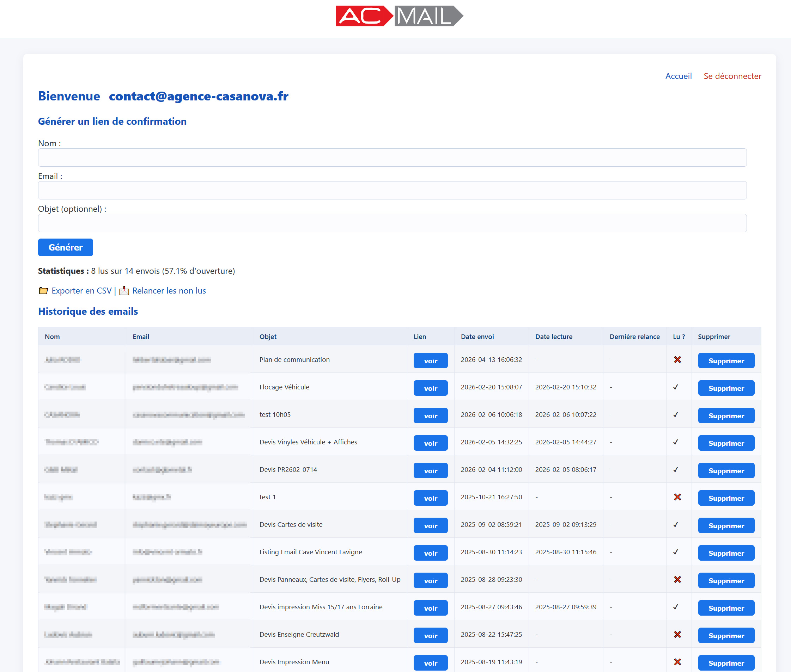Screen dimensions: 791x672
Task: Export history via Exporter en CSV link
Action: pyautogui.click(x=81, y=291)
